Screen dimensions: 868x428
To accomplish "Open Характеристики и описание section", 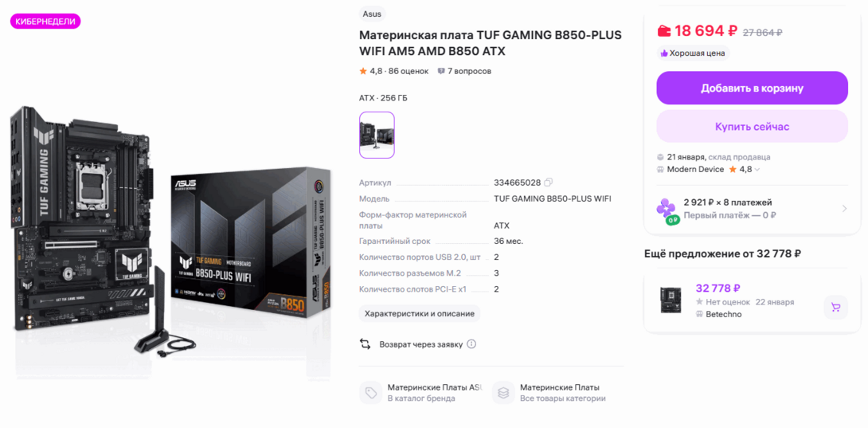I will [420, 313].
